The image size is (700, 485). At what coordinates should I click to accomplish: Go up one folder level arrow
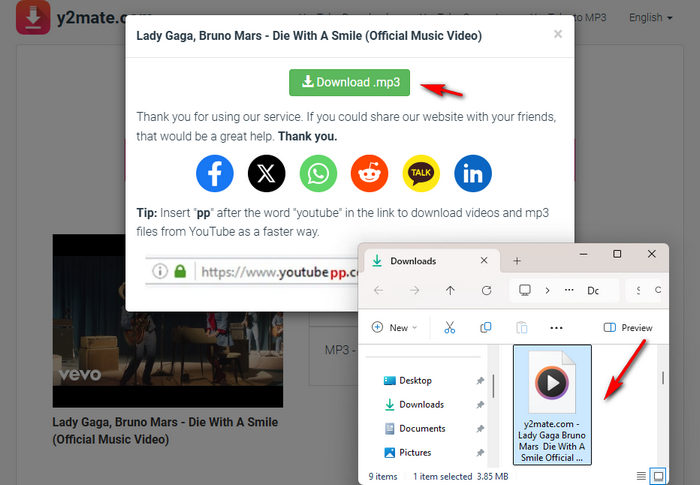point(450,291)
